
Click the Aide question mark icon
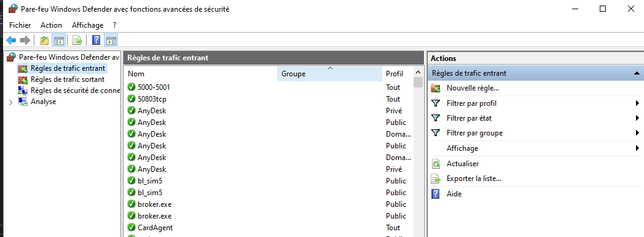(436, 194)
